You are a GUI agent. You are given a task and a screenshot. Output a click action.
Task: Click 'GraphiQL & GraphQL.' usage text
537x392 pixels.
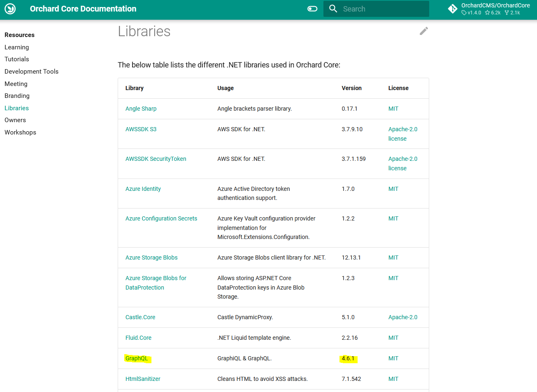tap(244, 358)
